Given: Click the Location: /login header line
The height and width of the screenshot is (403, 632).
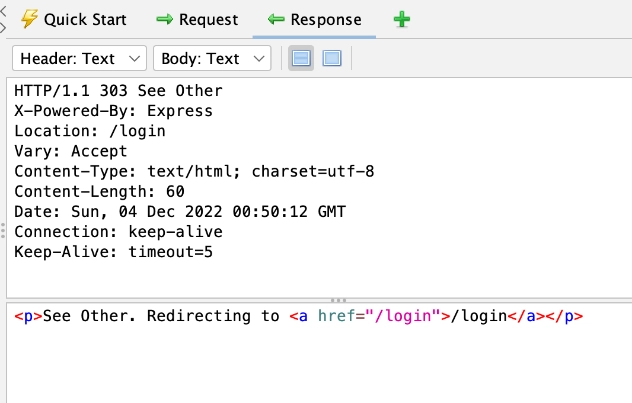Looking at the screenshot, I should pyautogui.click(x=90, y=131).
